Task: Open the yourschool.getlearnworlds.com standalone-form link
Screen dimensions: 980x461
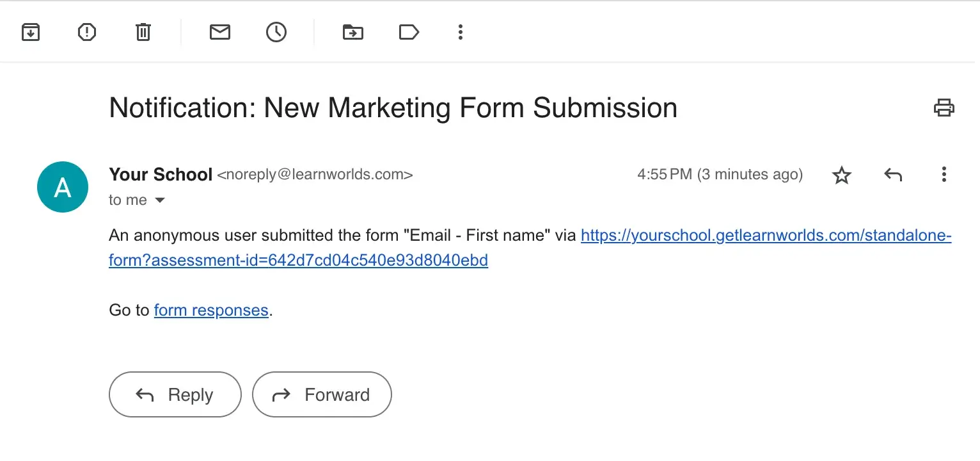Action: pyautogui.click(x=530, y=248)
